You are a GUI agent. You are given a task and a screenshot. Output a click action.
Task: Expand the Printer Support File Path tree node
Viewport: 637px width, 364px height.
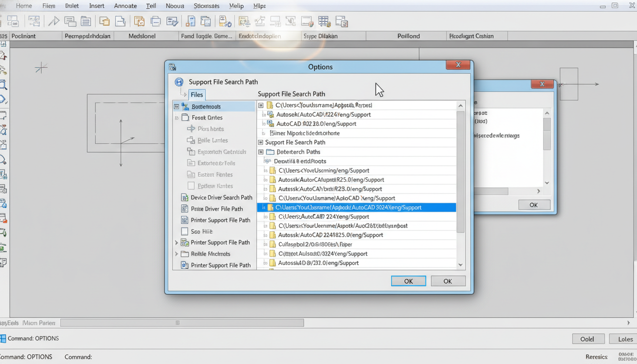coord(176,242)
